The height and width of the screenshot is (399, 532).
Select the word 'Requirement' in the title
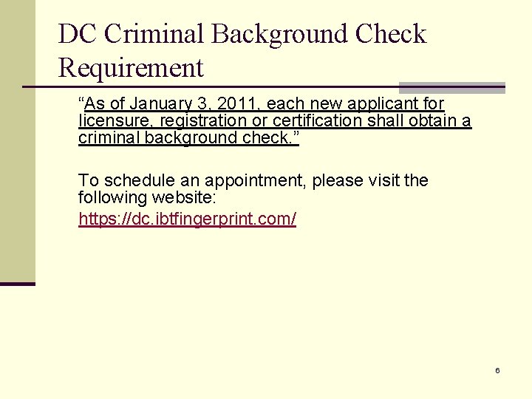pos(131,68)
